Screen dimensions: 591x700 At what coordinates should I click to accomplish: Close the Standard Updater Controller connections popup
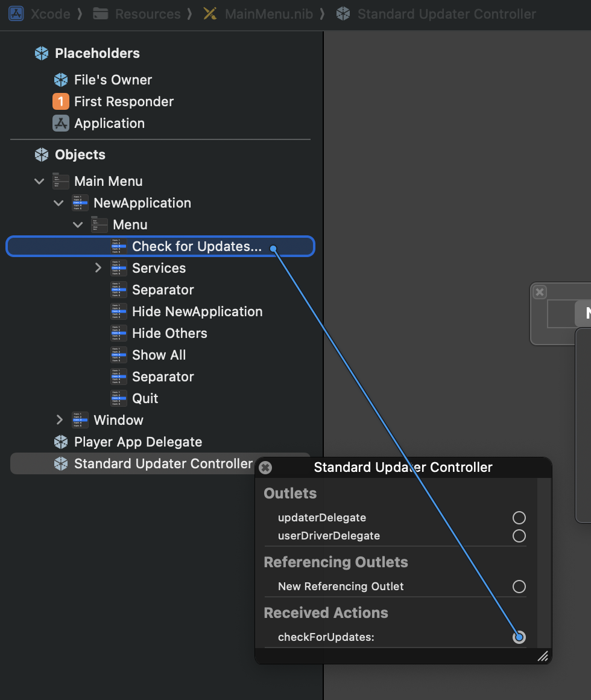(x=265, y=468)
